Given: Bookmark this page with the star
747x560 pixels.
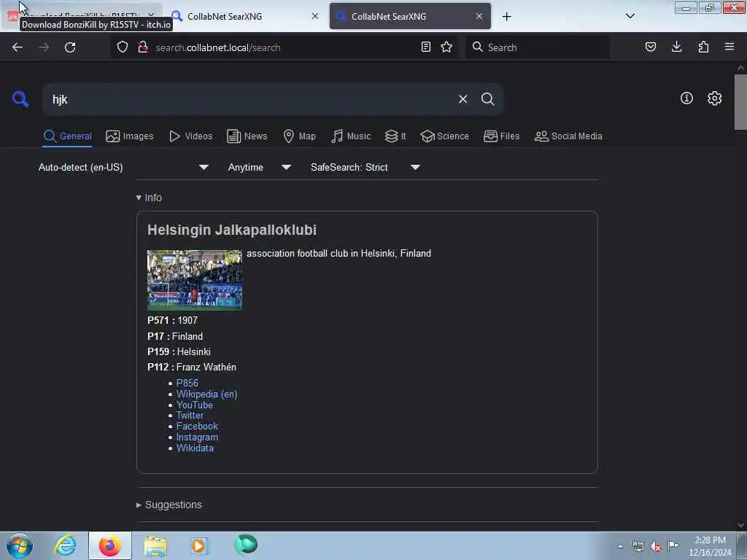Looking at the screenshot, I should click(x=446, y=47).
